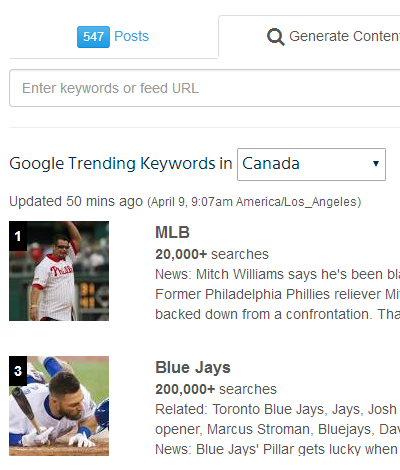Click the Marcus Stroman related keyword
The height and width of the screenshot is (470, 400).
click(258, 429)
